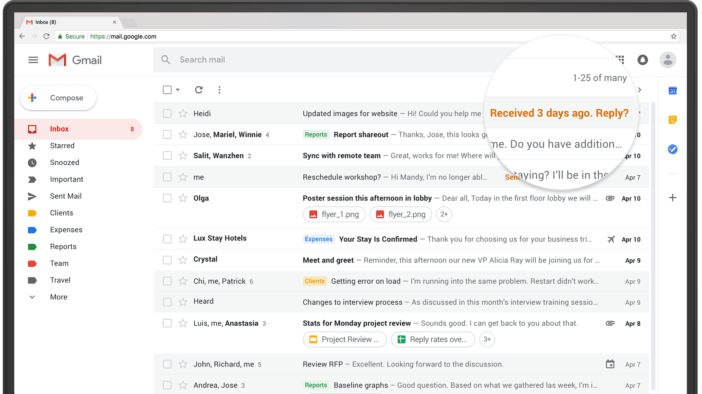The width and height of the screenshot is (702, 394).
Task: Open Changes to interview process email
Action: pyautogui.click(x=402, y=302)
